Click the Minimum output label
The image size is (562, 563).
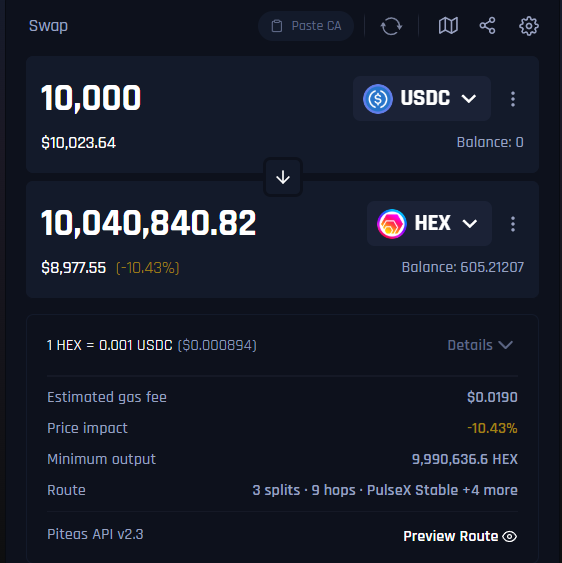click(x=101, y=459)
